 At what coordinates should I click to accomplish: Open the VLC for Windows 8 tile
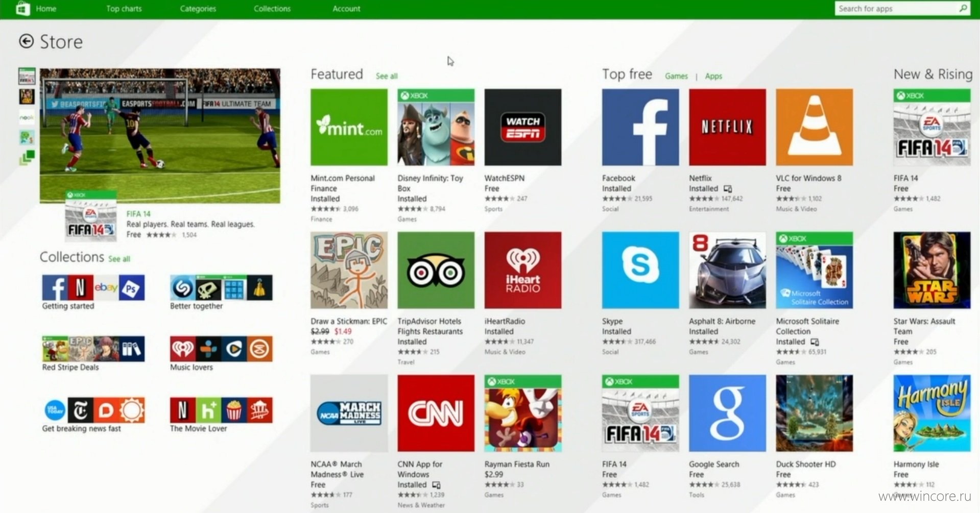pyautogui.click(x=815, y=127)
